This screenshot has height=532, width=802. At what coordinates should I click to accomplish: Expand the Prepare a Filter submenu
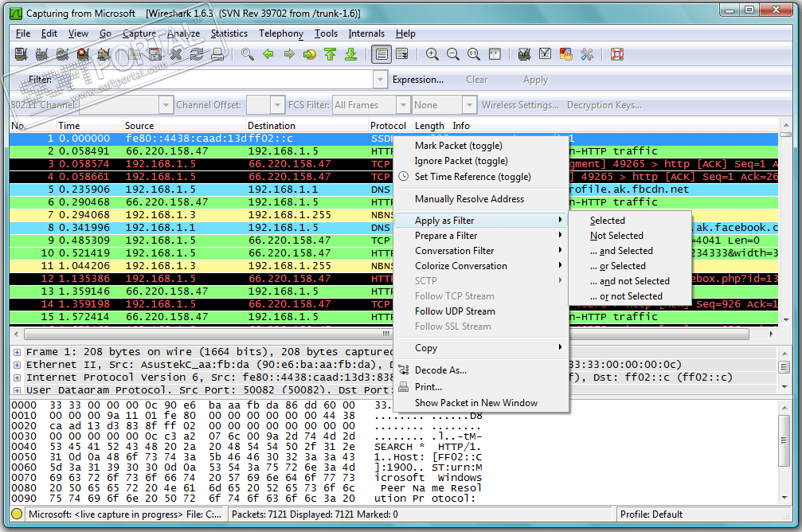[479, 235]
